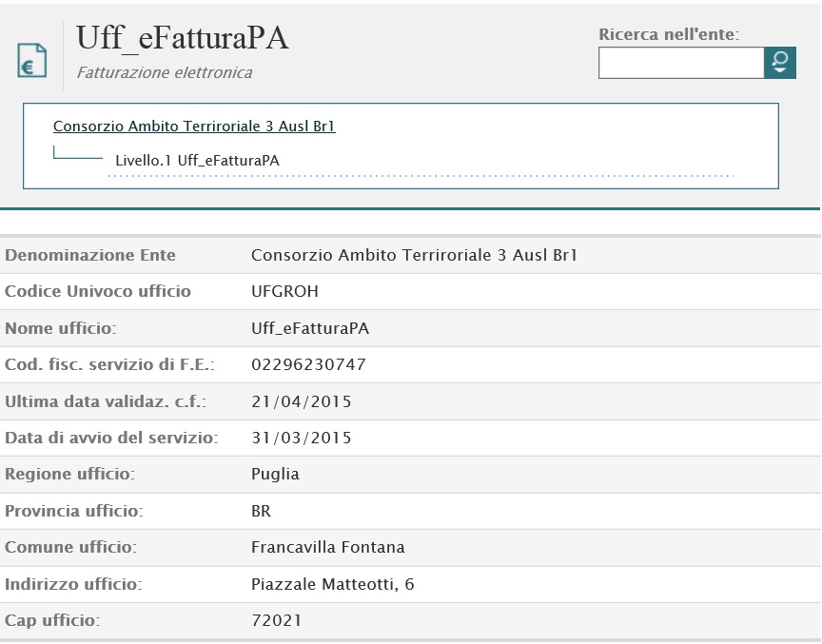Image resolution: width=822 pixels, height=644 pixels.
Task: Click the BR province value
Action: (x=261, y=511)
